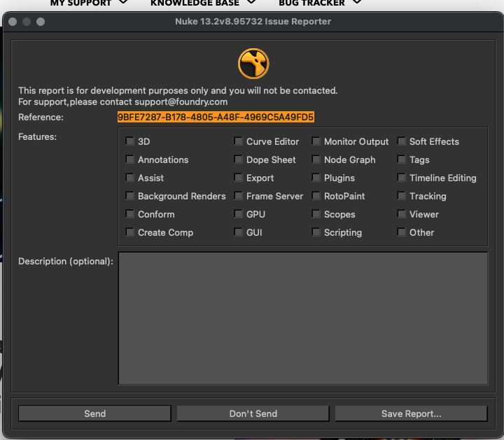Select the Viewer checkbox

(402, 214)
